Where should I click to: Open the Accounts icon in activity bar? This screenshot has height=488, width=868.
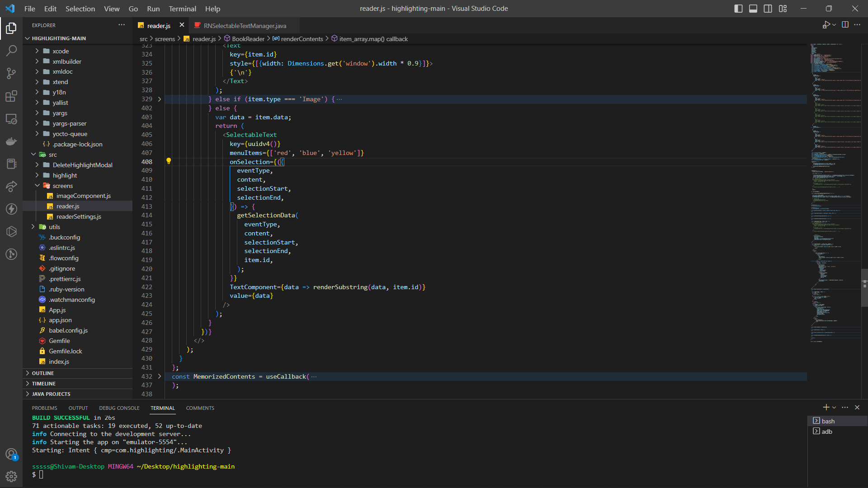click(x=11, y=454)
